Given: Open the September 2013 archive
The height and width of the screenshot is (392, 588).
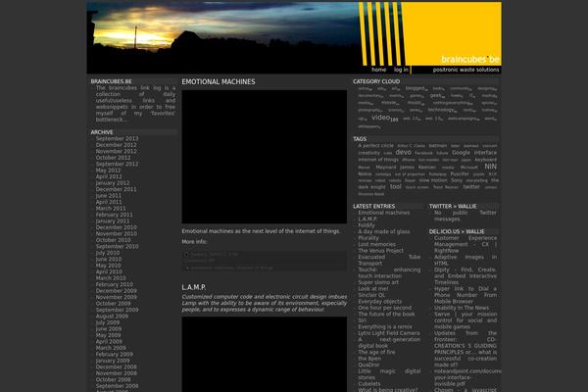Looking at the screenshot, I should click(117, 139).
